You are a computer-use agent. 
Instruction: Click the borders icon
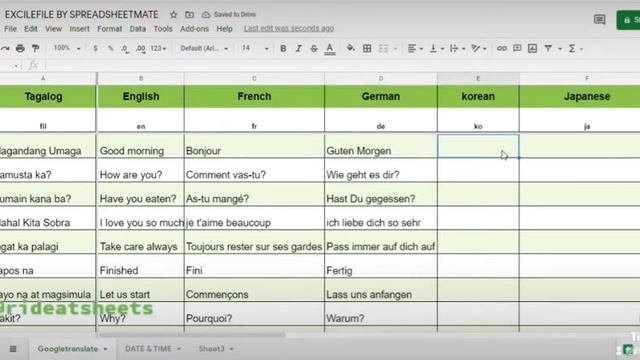367,49
